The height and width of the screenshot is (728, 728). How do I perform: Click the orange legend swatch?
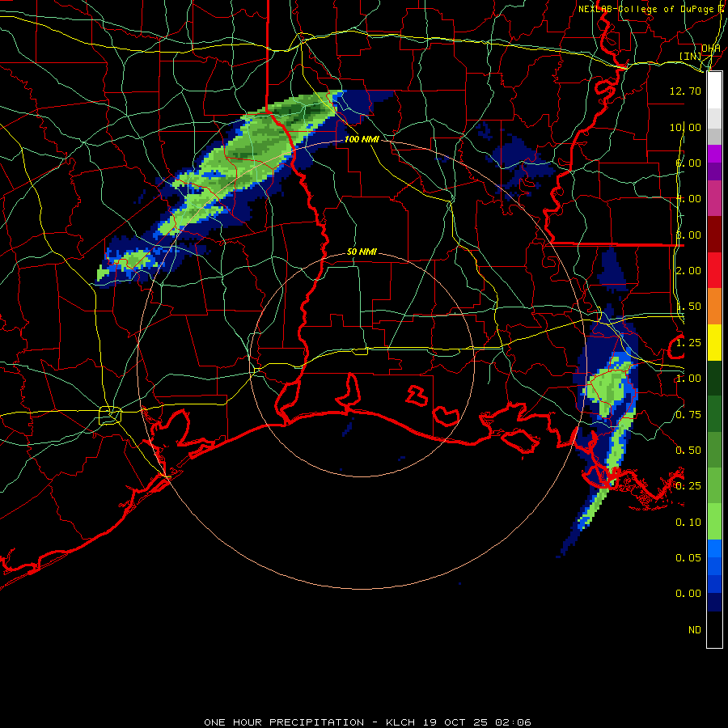pos(714,307)
